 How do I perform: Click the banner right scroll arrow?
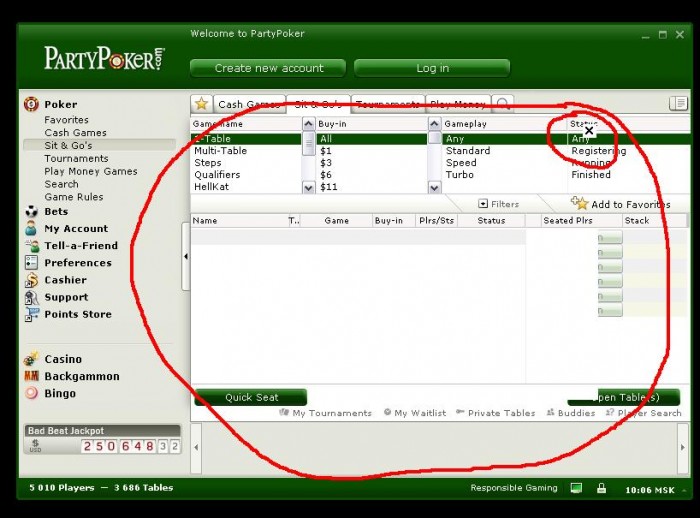tap(683, 447)
